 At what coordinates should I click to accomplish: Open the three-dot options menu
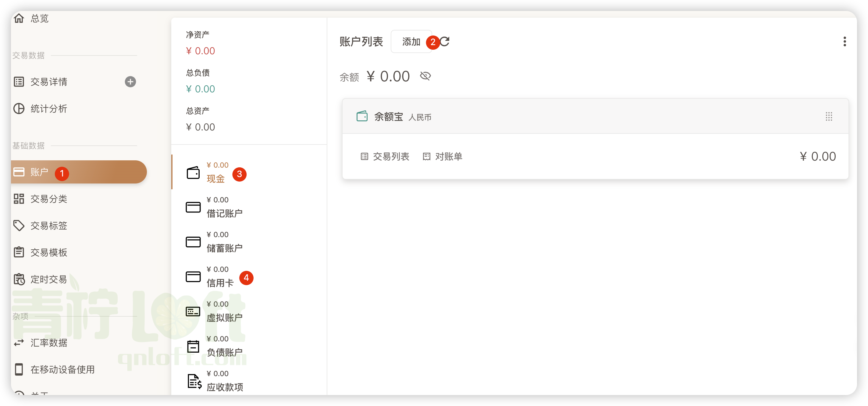tap(845, 41)
